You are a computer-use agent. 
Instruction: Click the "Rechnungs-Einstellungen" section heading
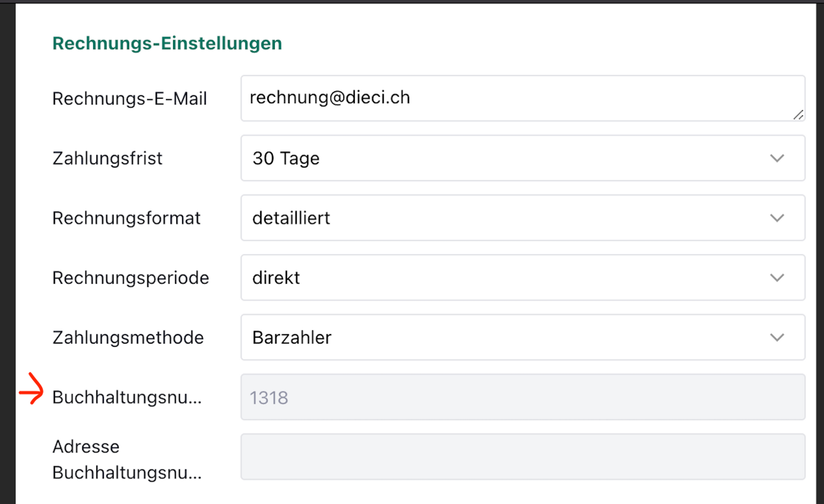167,43
